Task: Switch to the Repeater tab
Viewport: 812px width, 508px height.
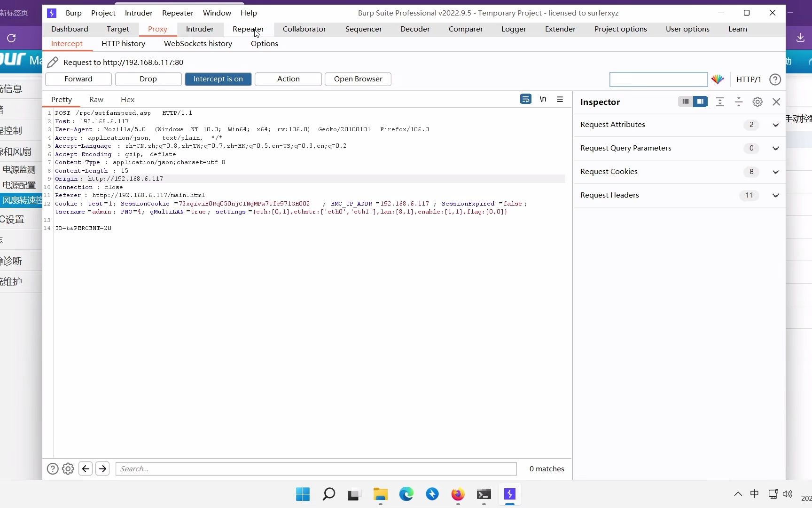Action: [248, 29]
